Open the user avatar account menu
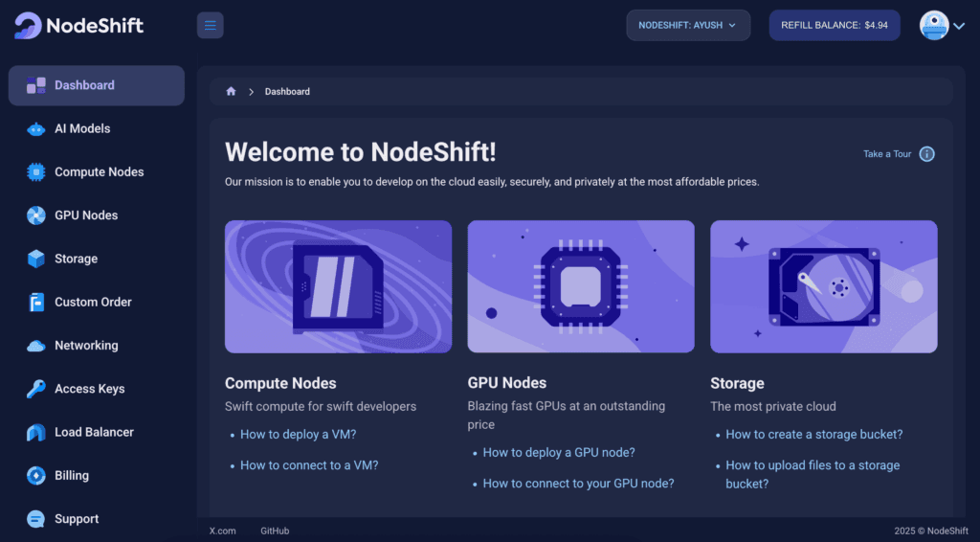Screen dimensions: 980x542 (x=942, y=26)
